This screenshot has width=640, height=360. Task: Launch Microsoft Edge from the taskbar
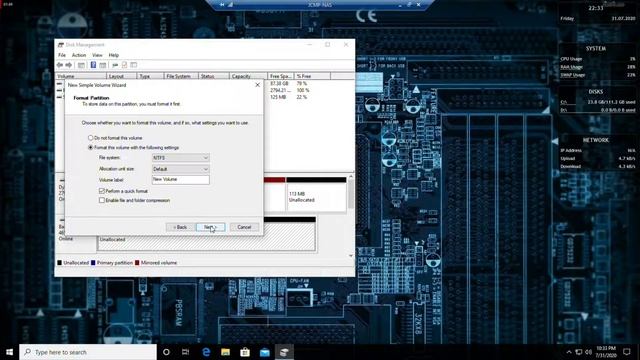206,352
